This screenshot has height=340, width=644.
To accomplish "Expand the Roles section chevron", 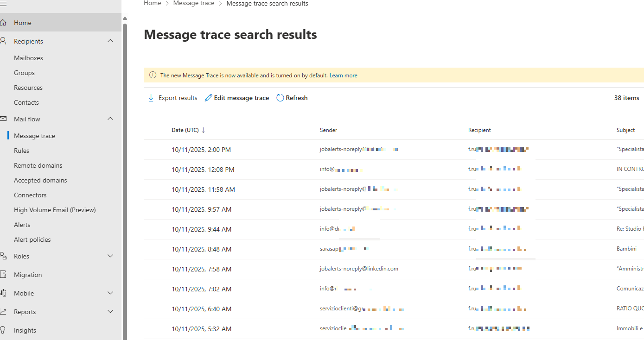I will coord(110,256).
